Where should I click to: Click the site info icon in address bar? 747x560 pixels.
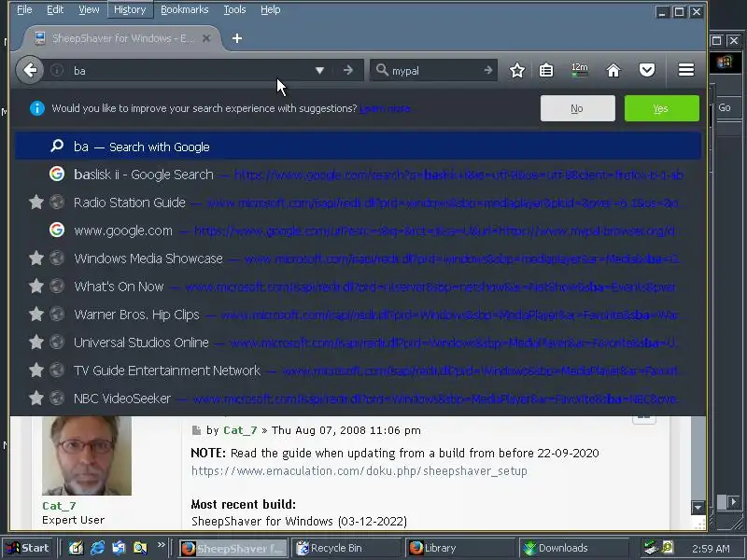pyautogui.click(x=57, y=71)
